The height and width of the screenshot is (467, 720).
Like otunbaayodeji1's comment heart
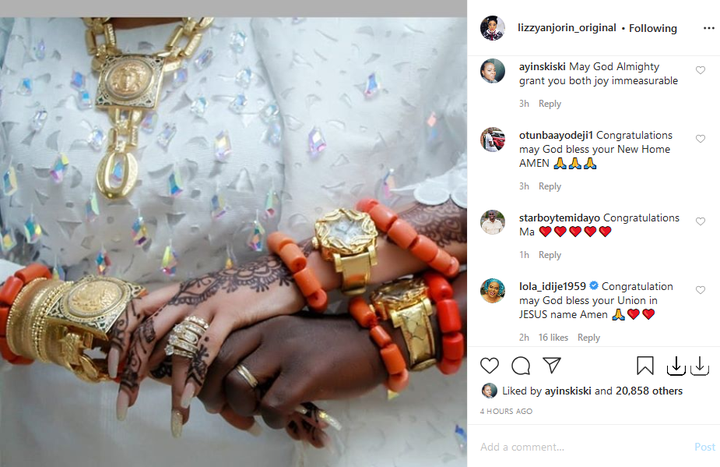(700, 139)
